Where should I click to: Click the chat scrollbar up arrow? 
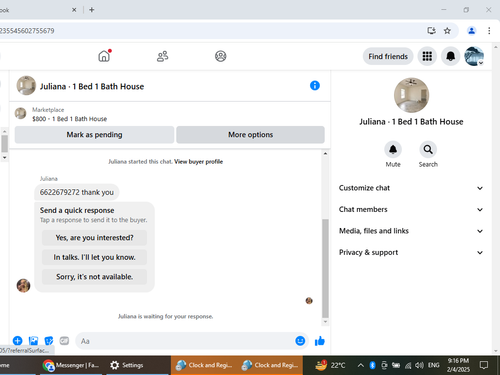tap(325, 154)
